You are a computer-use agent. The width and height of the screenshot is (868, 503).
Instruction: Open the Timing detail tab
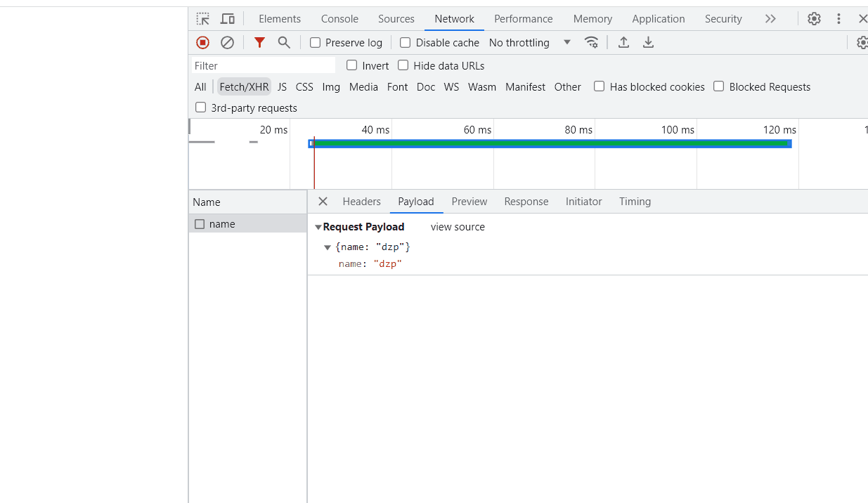(635, 202)
